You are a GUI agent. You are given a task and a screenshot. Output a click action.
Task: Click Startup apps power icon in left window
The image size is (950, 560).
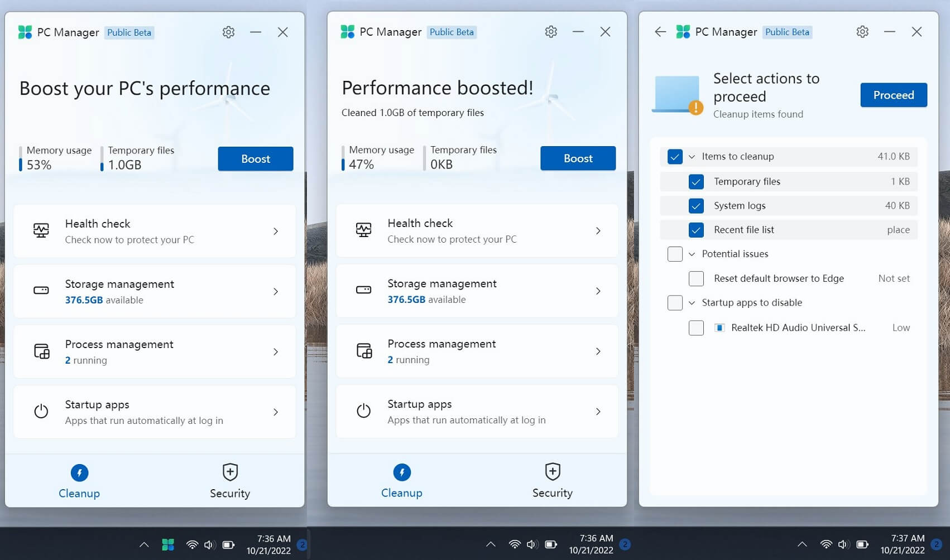41,412
